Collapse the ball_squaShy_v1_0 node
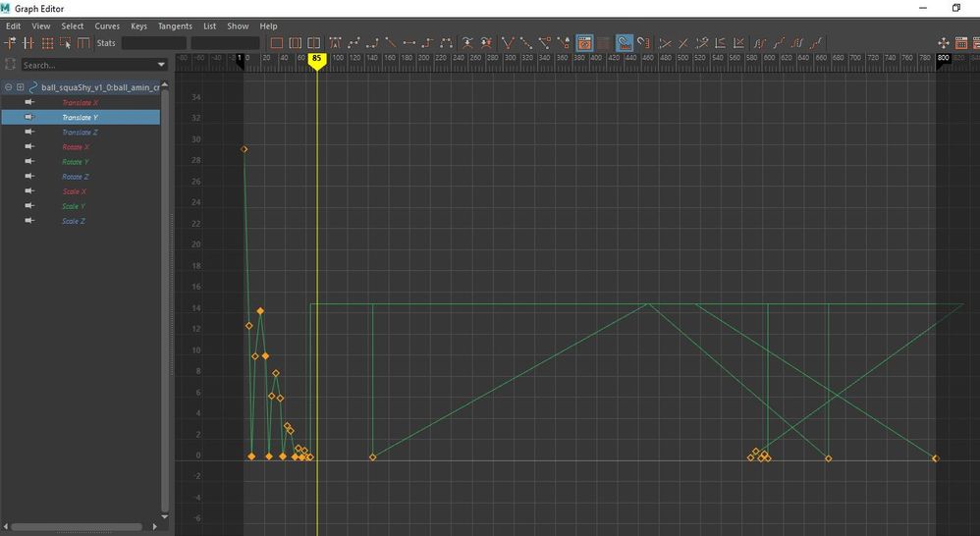The width and height of the screenshot is (980, 536). point(8,87)
